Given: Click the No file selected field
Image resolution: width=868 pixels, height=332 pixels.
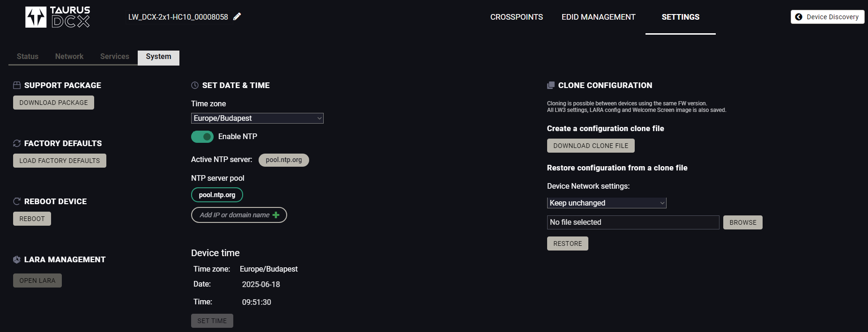Looking at the screenshot, I should pyautogui.click(x=633, y=222).
